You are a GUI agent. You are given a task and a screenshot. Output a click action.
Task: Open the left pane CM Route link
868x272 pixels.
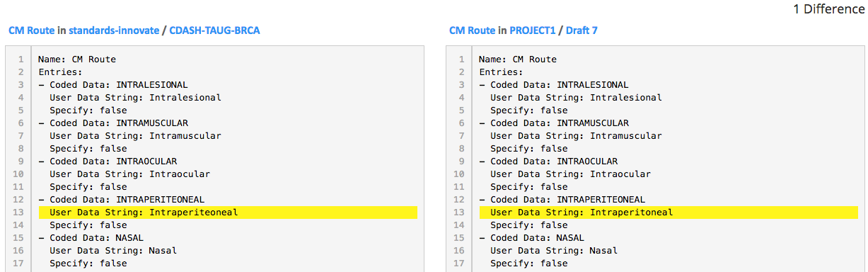click(x=31, y=30)
